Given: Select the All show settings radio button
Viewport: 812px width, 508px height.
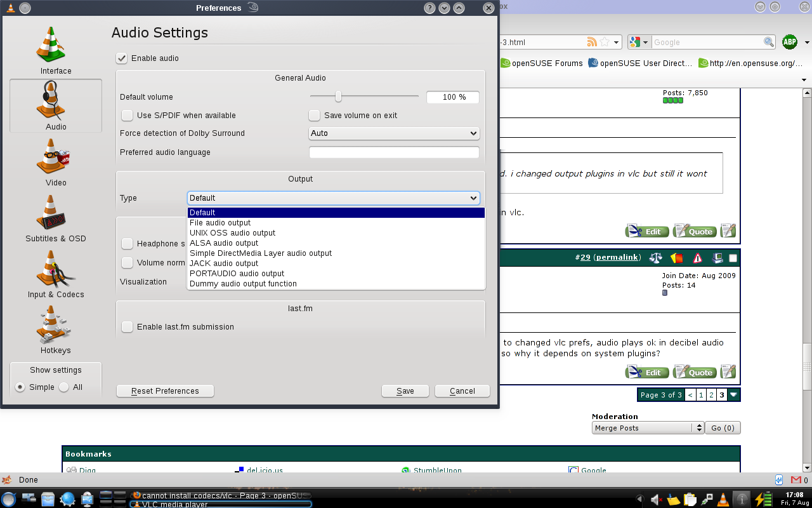Looking at the screenshot, I should 63,387.
